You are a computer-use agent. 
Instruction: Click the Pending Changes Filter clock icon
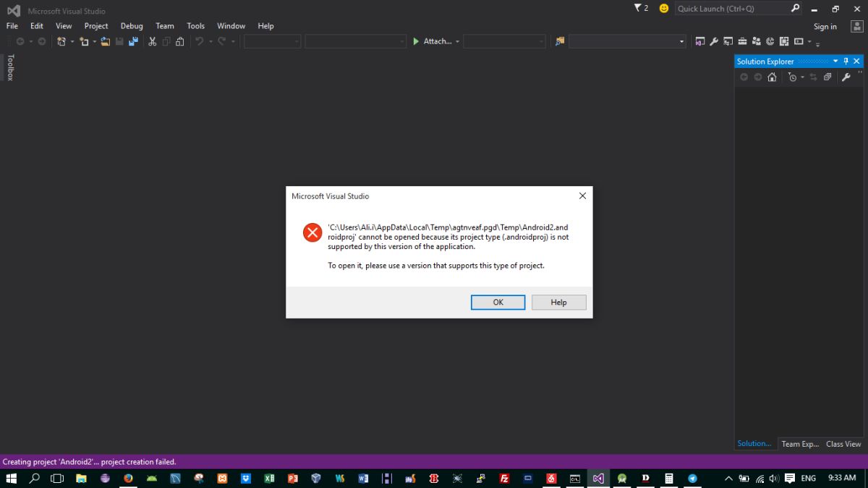tap(792, 77)
